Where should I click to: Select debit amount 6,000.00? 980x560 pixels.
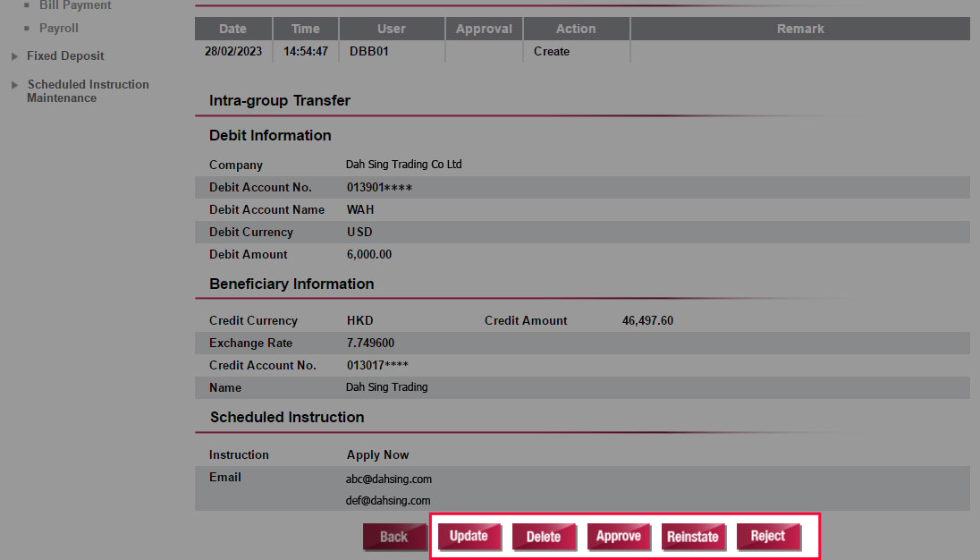[369, 254]
